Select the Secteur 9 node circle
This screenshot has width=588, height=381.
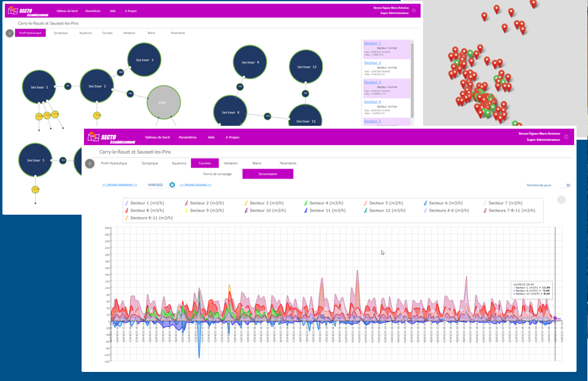tap(250, 62)
